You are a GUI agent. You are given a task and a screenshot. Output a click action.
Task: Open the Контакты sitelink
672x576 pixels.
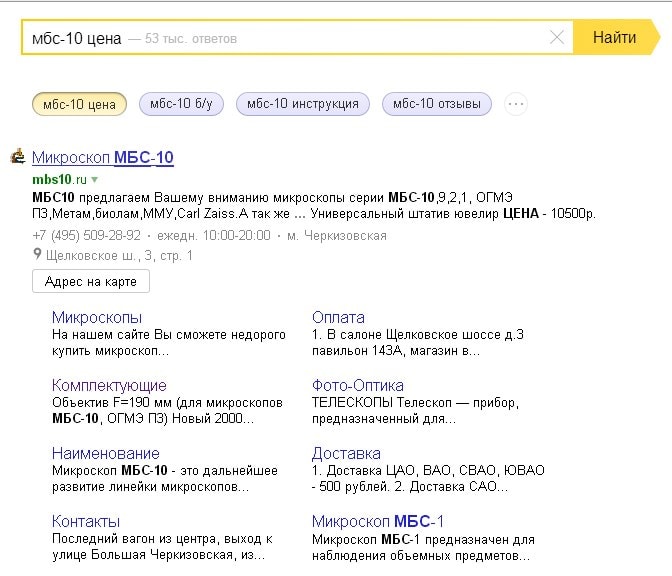(86, 522)
